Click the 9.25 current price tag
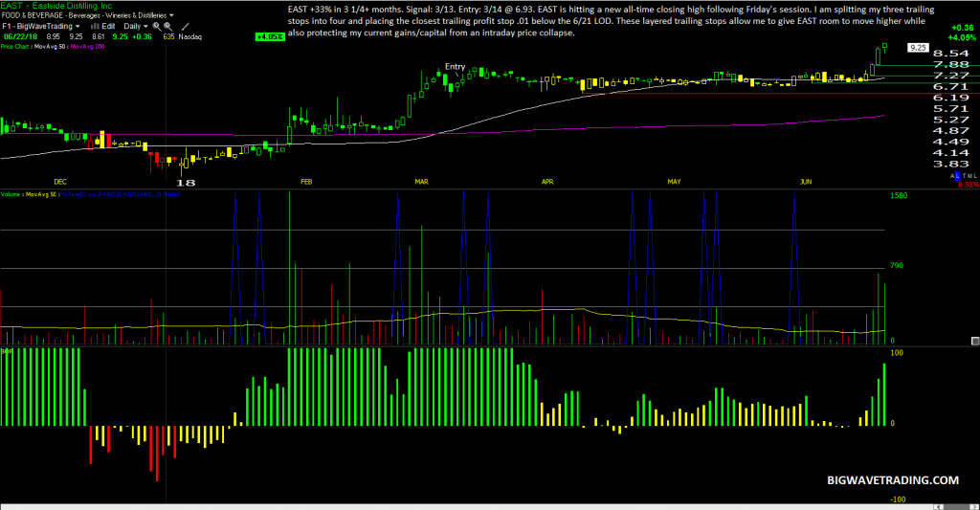 [918, 48]
